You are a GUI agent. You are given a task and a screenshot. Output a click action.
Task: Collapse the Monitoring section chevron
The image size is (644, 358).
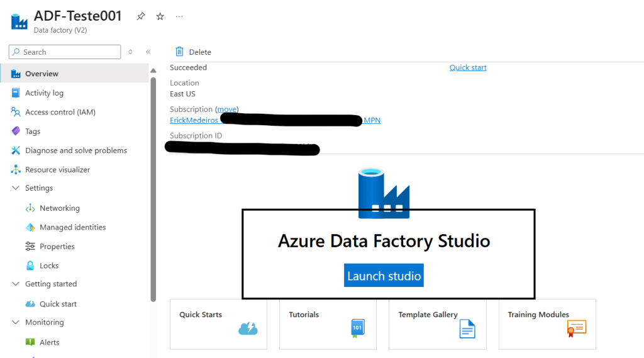(16, 322)
